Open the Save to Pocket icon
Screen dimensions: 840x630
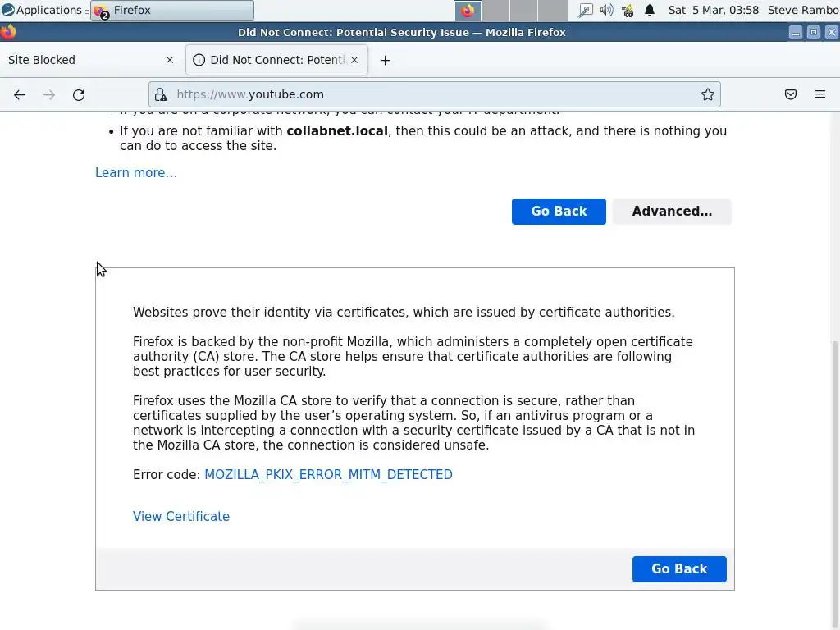pyautogui.click(x=791, y=94)
